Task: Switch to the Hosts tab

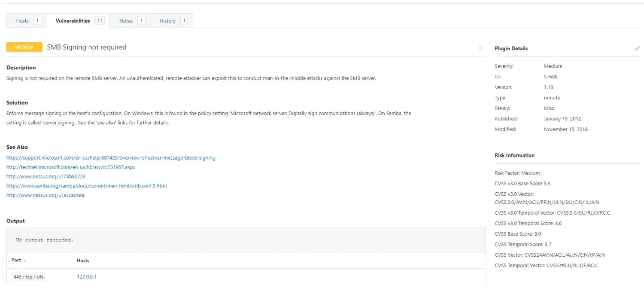Action: pos(22,20)
